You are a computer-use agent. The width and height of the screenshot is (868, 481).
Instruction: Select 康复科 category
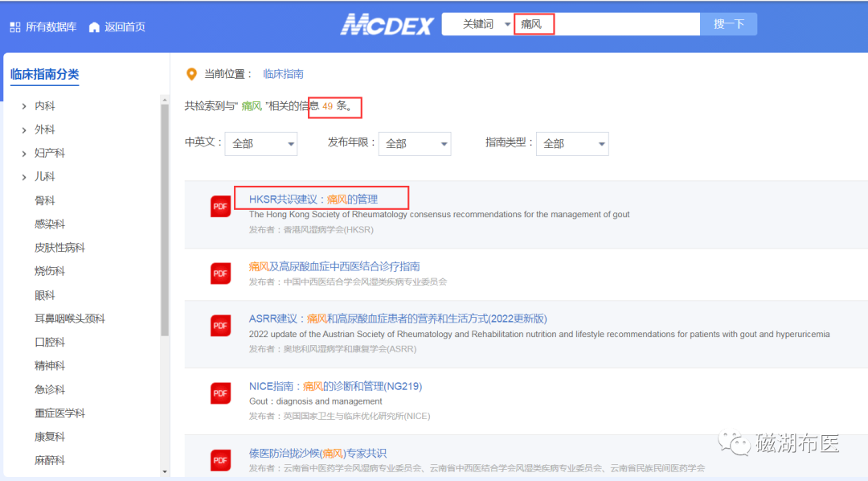click(50, 437)
